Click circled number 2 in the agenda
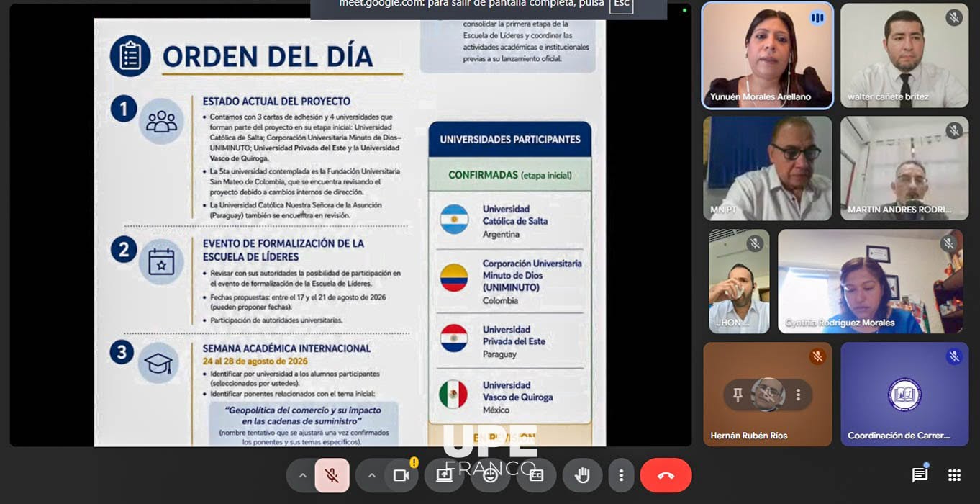This screenshot has width=980, height=504. click(124, 249)
